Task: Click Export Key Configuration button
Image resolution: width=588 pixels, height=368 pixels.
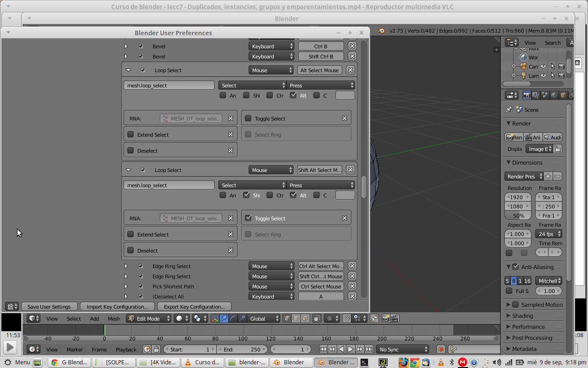Action: 194,307
